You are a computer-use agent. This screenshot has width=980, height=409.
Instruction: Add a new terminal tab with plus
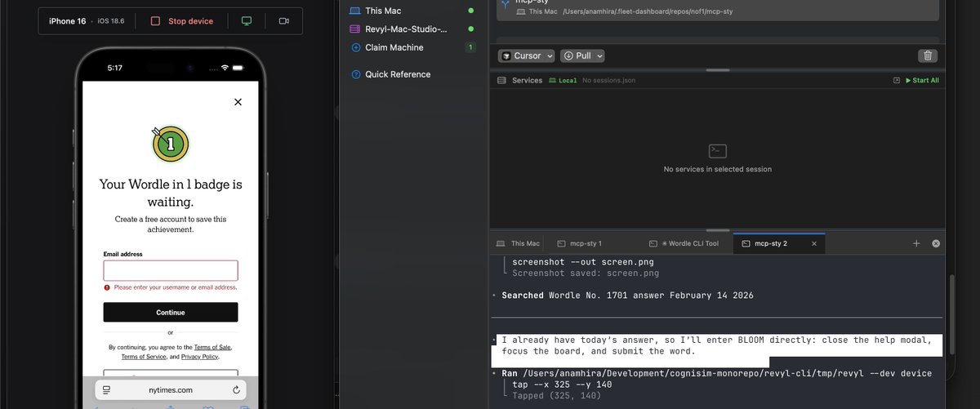(916, 243)
